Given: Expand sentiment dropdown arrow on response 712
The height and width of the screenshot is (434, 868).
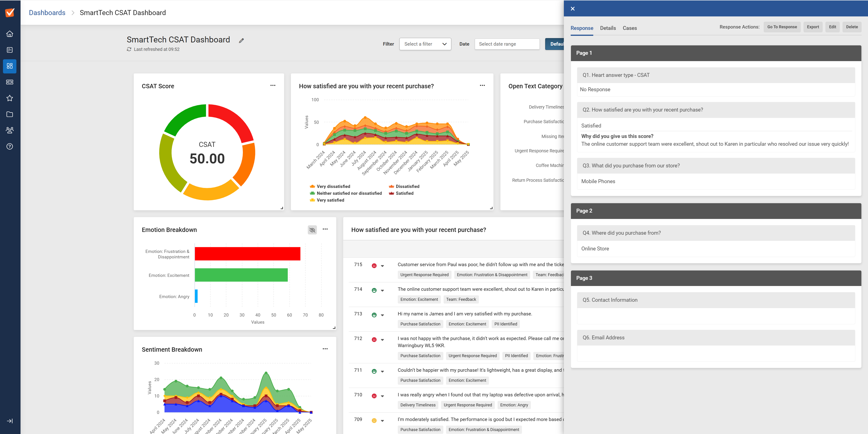Looking at the screenshot, I should click(x=382, y=340).
